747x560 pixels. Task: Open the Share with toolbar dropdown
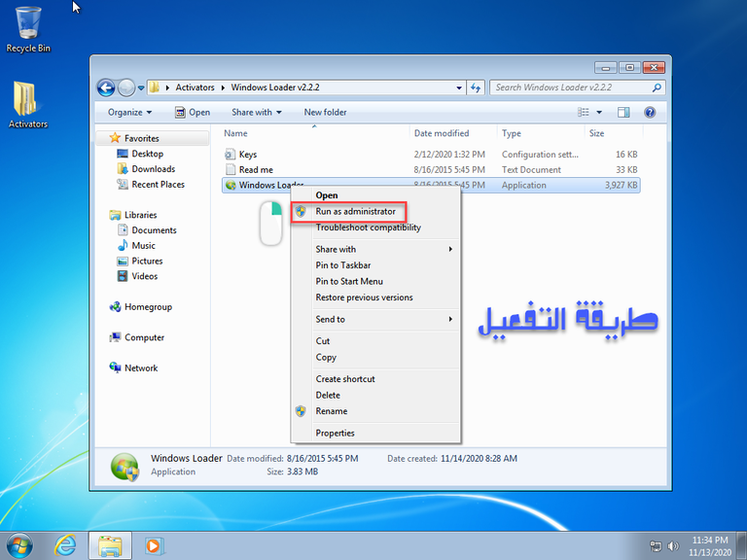257,113
